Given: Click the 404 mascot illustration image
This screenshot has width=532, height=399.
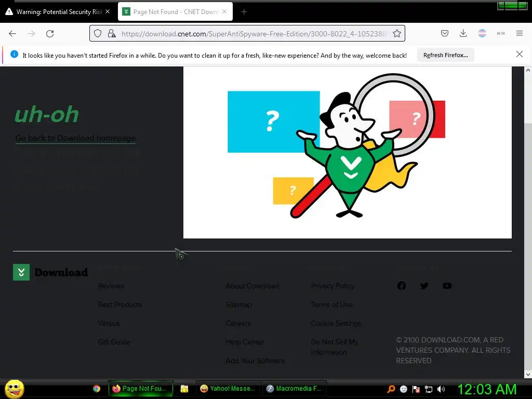Looking at the screenshot, I should (x=348, y=152).
